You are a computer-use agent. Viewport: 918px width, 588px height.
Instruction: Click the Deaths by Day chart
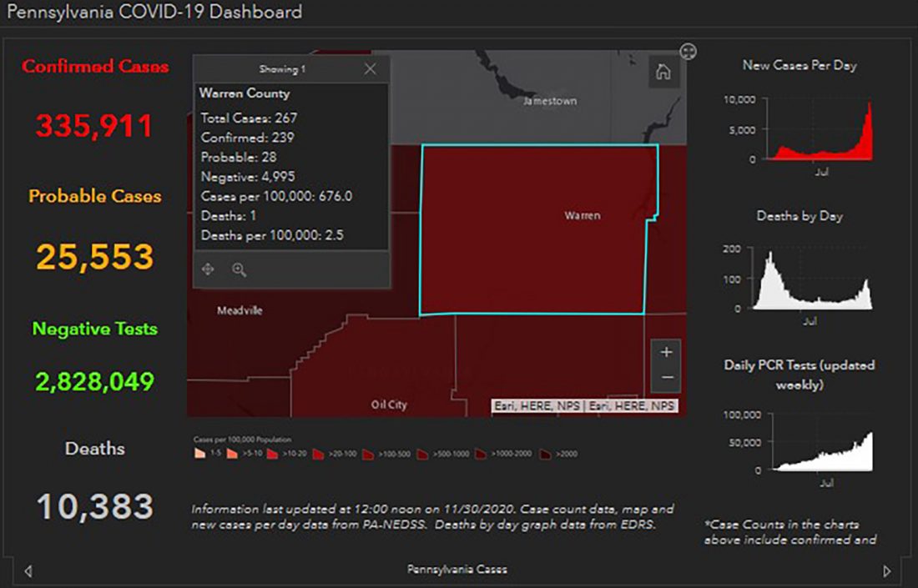(814, 279)
